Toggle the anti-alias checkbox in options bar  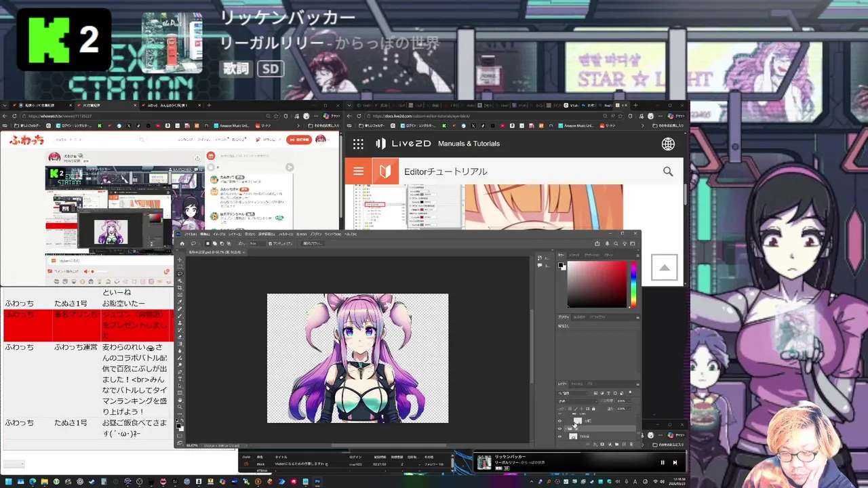tap(270, 243)
